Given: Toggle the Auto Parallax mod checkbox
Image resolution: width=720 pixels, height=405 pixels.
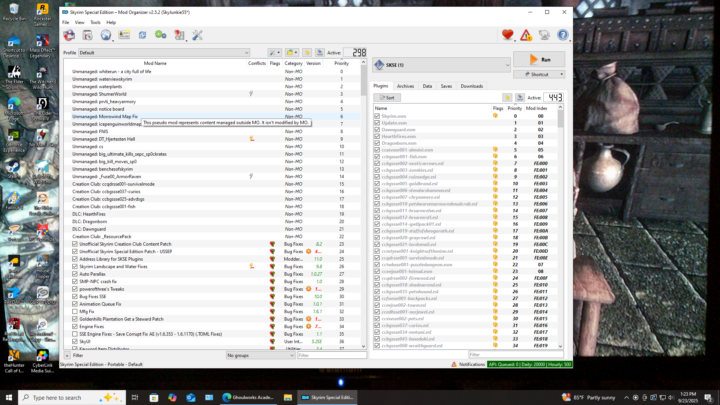Looking at the screenshot, I should point(75,274).
